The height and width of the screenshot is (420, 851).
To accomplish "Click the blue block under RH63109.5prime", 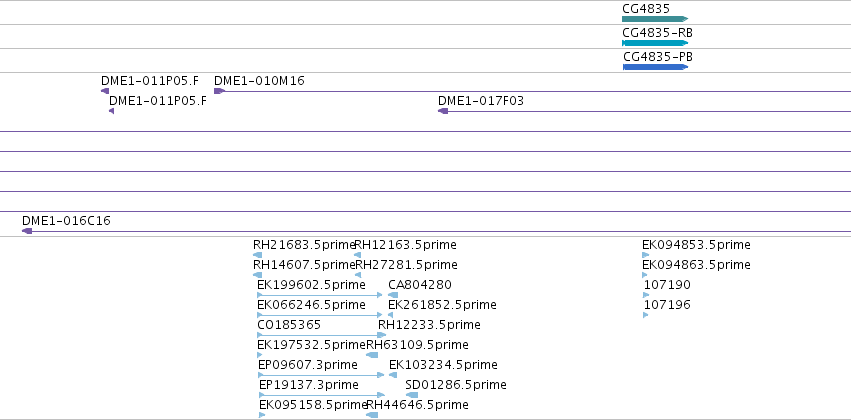I will point(372,355).
